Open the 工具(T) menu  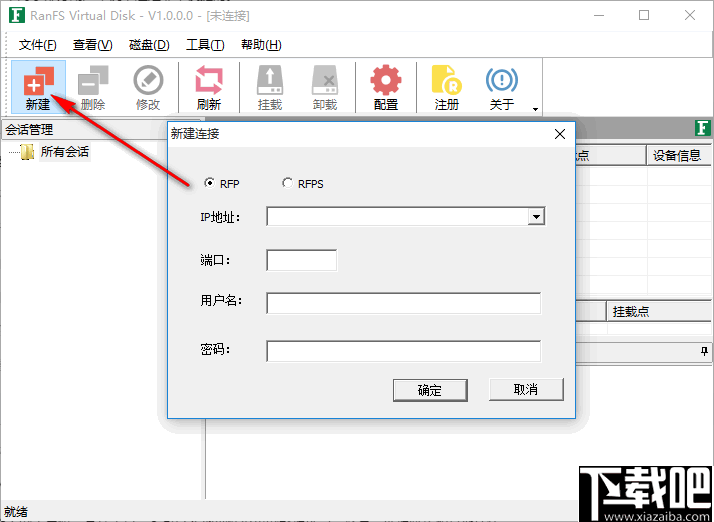point(205,45)
